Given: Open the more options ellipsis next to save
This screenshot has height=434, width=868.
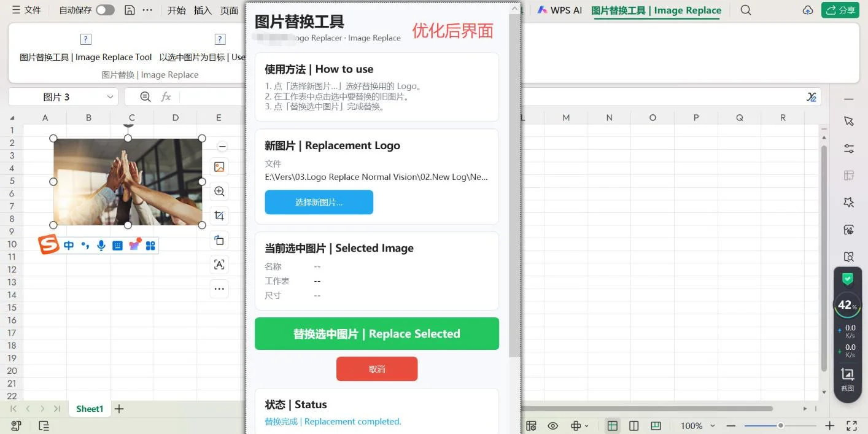Looking at the screenshot, I should coord(147,10).
